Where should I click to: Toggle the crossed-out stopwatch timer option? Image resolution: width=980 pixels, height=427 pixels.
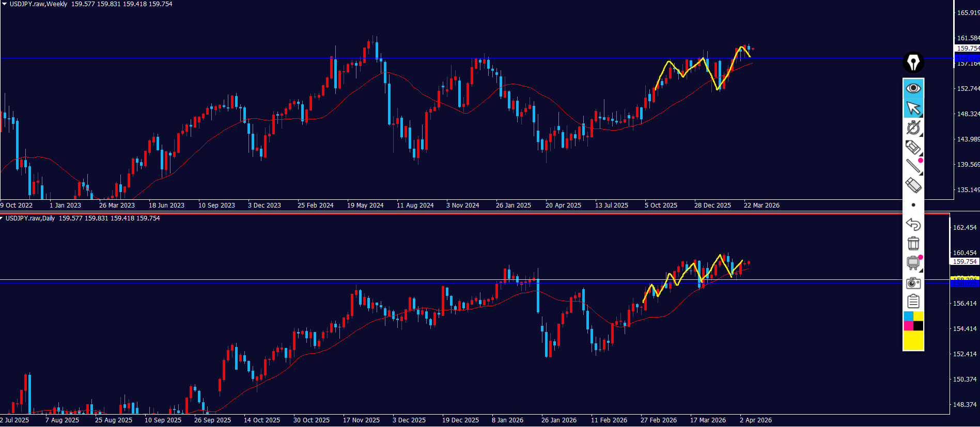(913, 128)
